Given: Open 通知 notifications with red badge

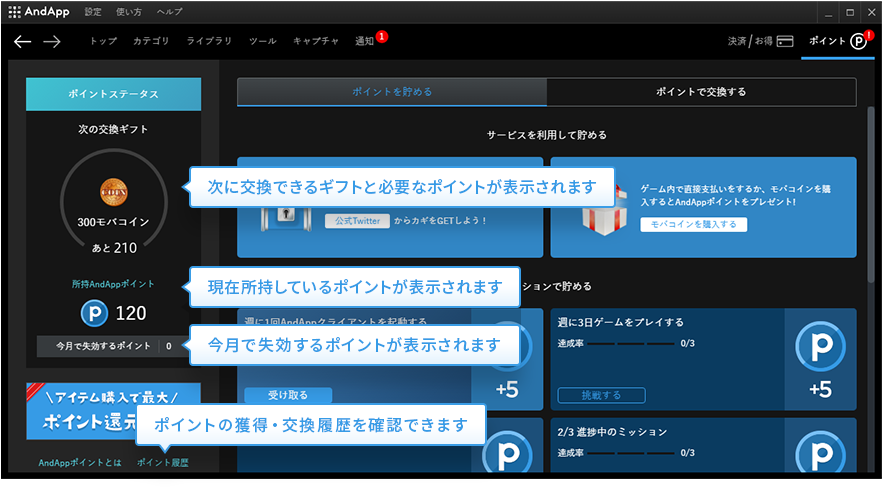Looking at the screenshot, I should (365, 41).
